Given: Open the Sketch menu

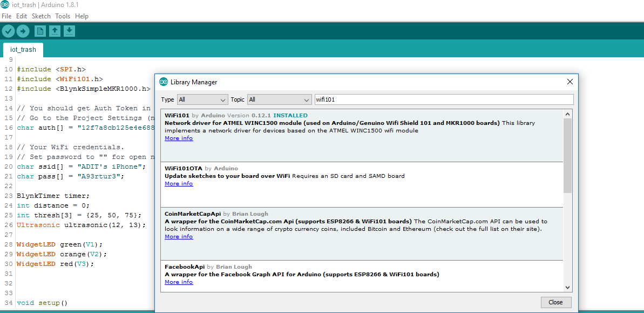Looking at the screenshot, I should 41,16.
